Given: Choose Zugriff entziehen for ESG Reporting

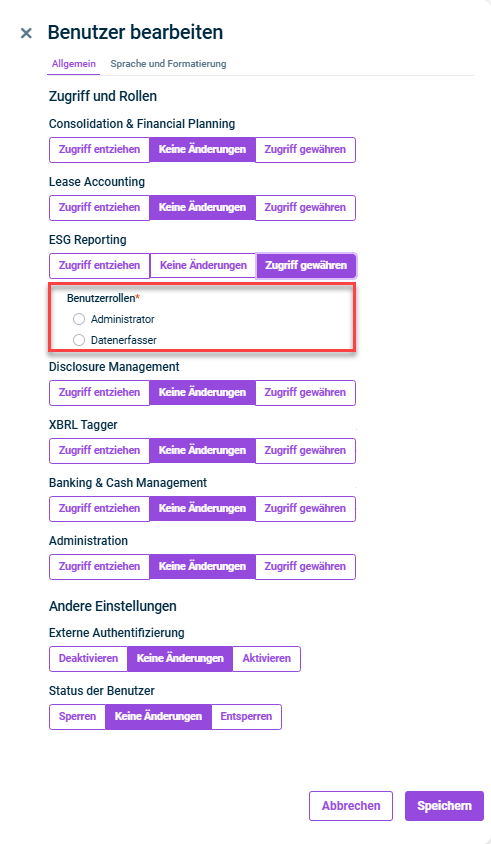Looking at the screenshot, I should [99, 266].
